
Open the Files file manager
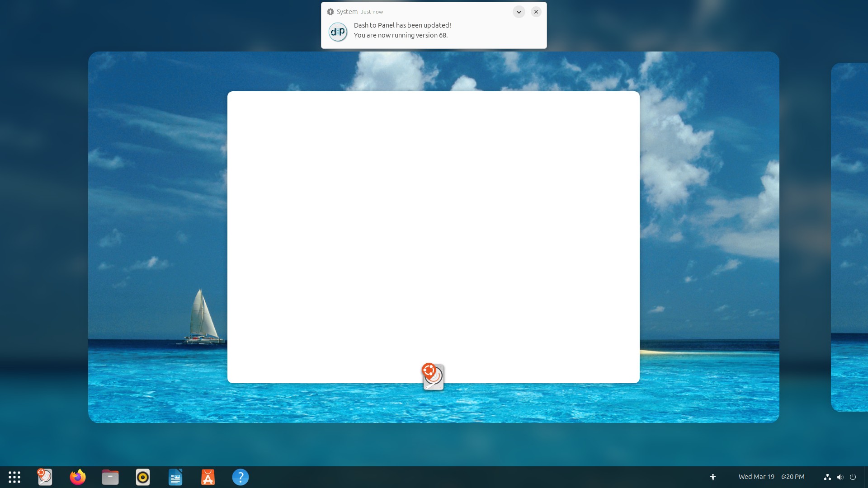coord(110,477)
